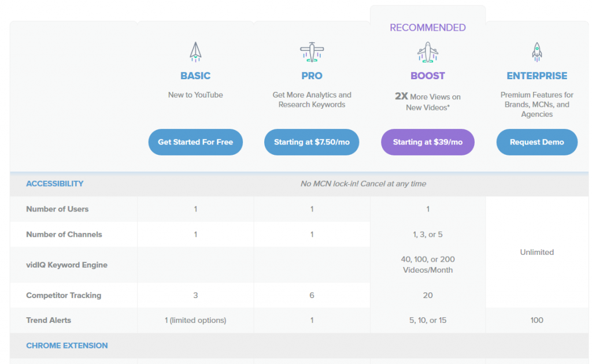Click the Enterprise plan rocket icon
592x364 pixels.
click(537, 52)
